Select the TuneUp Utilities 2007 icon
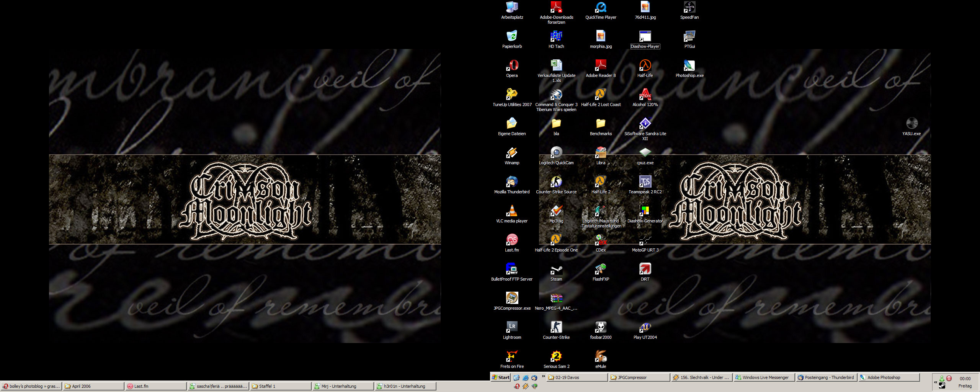The width and height of the screenshot is (980, 392). click(x=512, y=95)
